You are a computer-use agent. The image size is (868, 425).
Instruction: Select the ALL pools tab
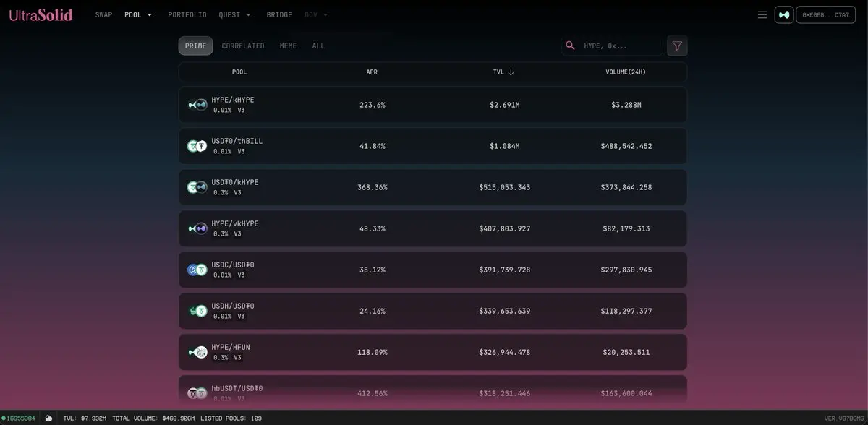(x=318, y=46)
